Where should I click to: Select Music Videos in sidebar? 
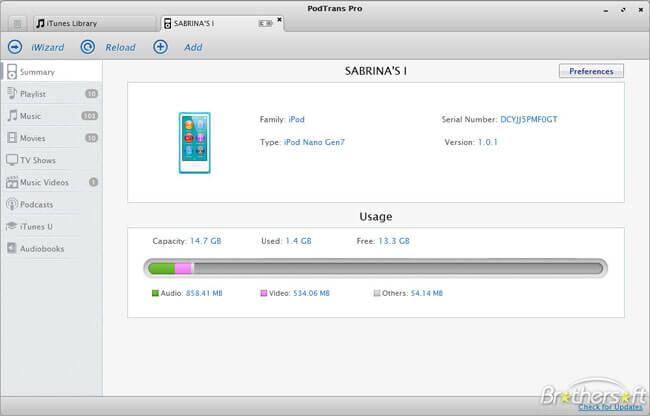click(x=46, y=182)
